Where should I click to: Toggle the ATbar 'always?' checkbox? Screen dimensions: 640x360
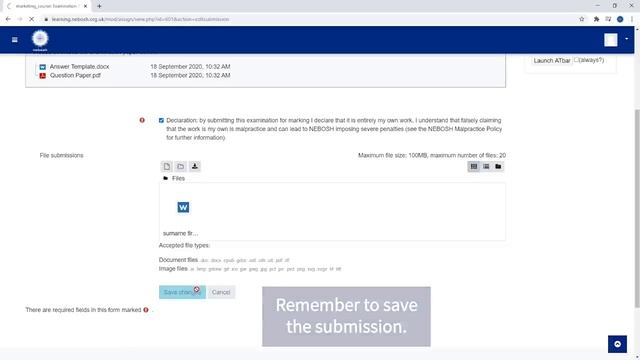576,60
